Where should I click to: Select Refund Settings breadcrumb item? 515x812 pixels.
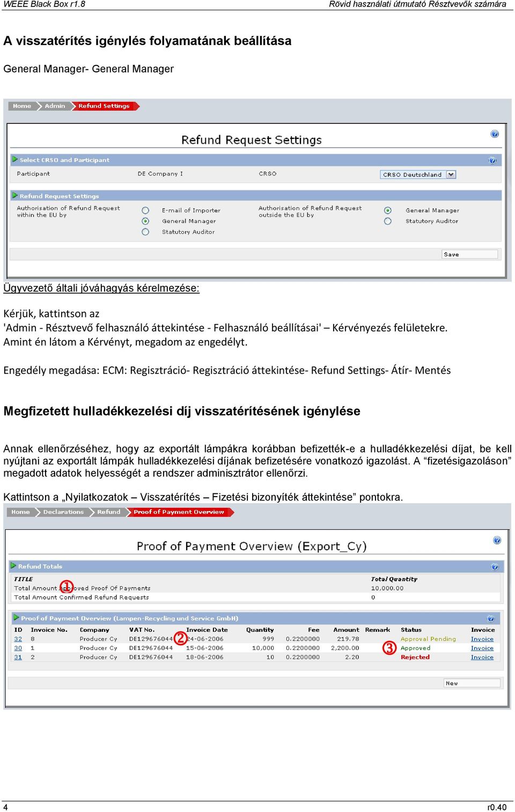[104, 106]
